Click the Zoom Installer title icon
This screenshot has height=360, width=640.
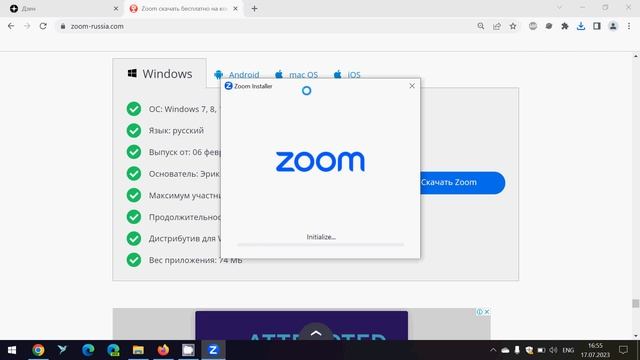[x=229, y=86]
